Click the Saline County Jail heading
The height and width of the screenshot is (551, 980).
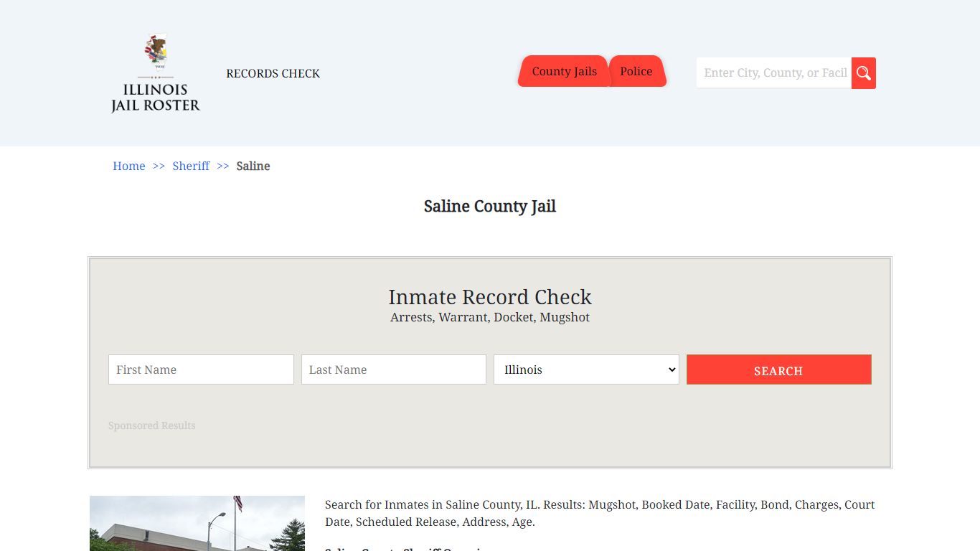(x=490, y=207)
